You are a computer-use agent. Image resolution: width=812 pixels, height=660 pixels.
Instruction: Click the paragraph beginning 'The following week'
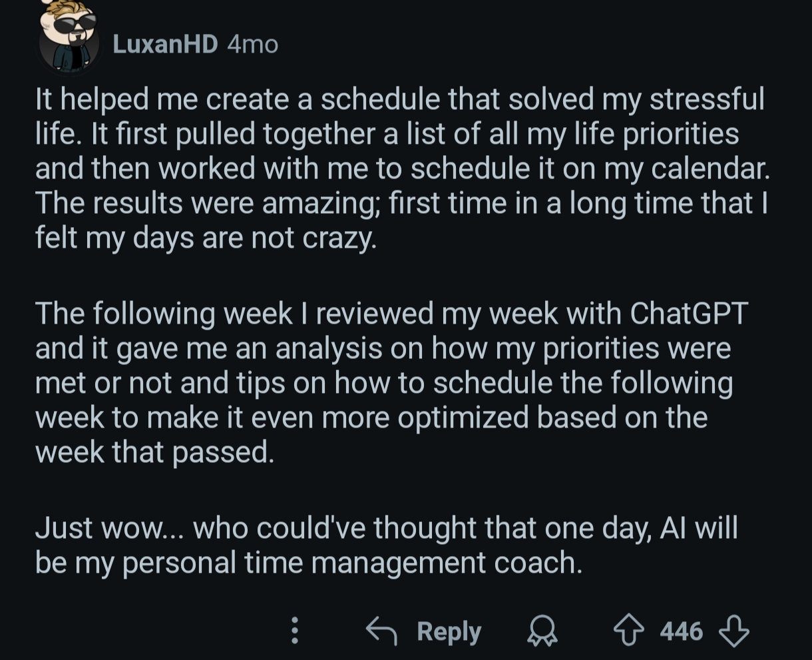[x=392, y=383]
